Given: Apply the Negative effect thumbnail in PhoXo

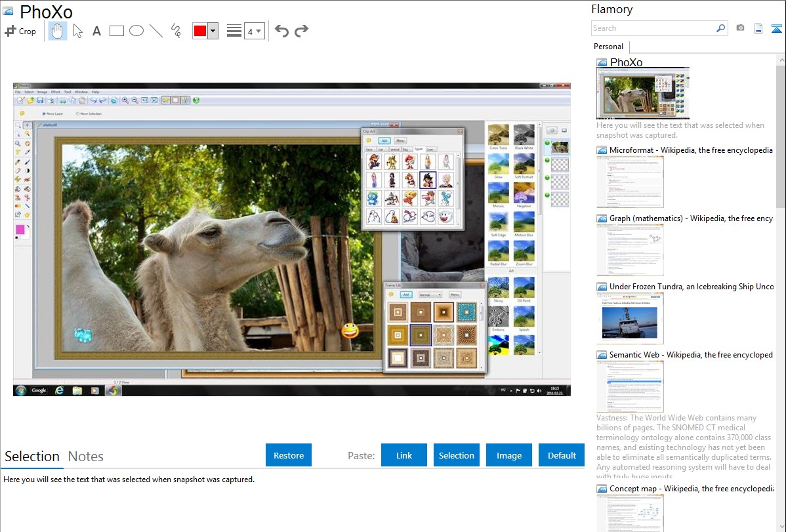Looking at the screenshot, I should click(x=524, y=194).
